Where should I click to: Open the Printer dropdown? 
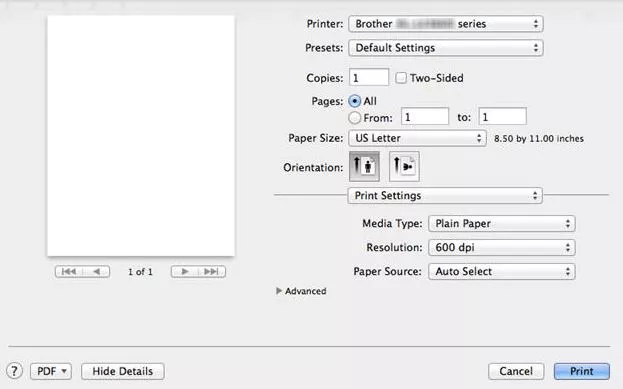tap(446, 24)
